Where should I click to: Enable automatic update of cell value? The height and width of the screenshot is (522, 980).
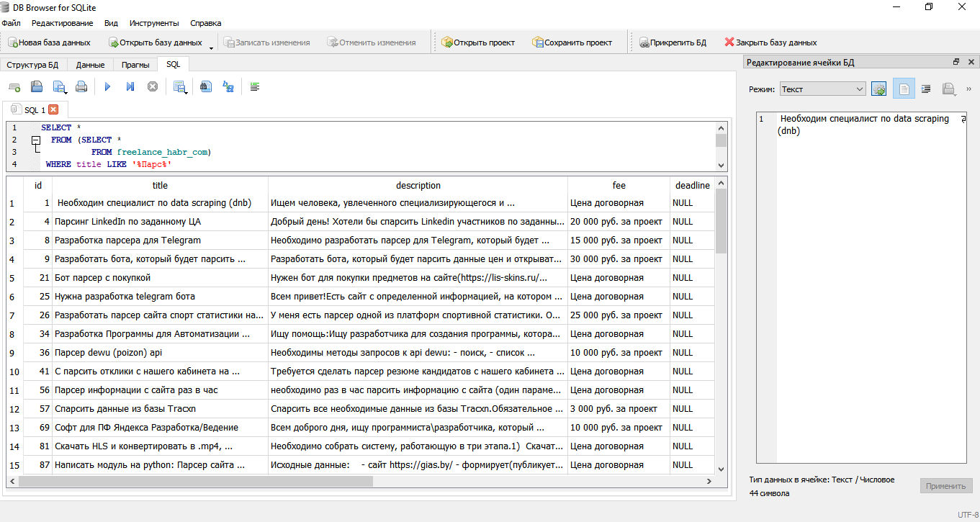(879, 88)
